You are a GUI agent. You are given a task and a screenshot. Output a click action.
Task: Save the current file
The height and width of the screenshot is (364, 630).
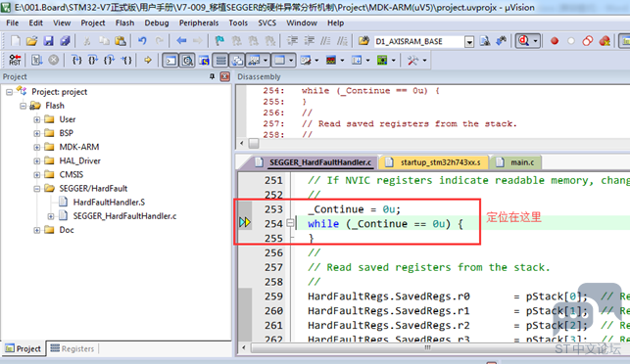(x=49, y=41)
